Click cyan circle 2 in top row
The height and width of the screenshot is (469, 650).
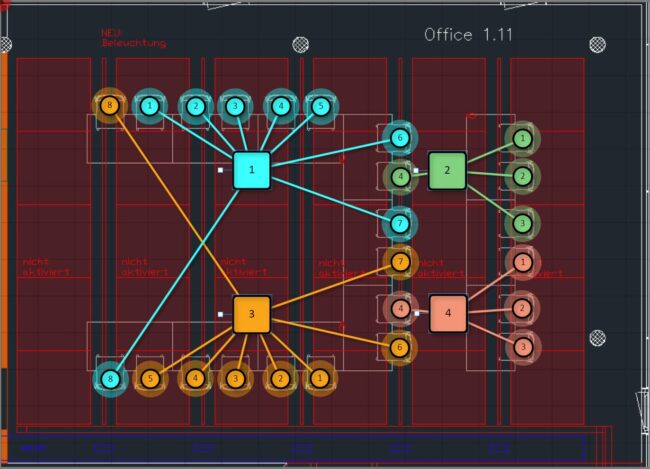click(x=196, y=107)
